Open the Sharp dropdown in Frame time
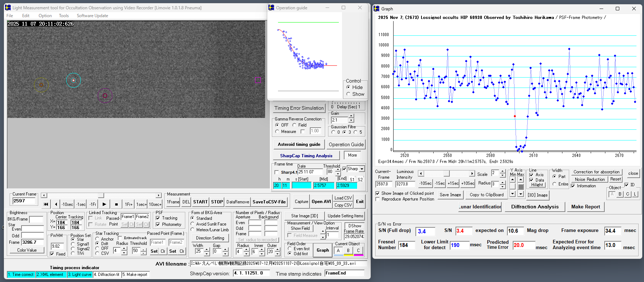The height and width of the screenshot is (282, 644). click(x=362, y=169)
